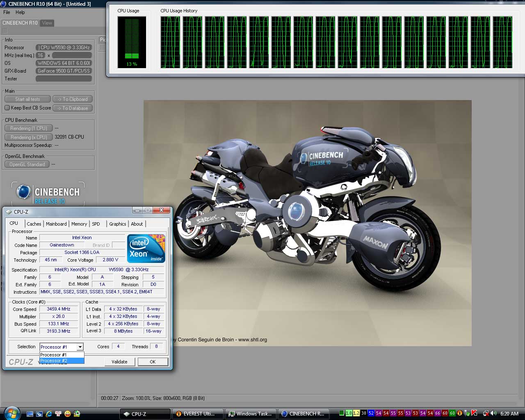Click the green tray sensor reading 60

pos(452,413)
